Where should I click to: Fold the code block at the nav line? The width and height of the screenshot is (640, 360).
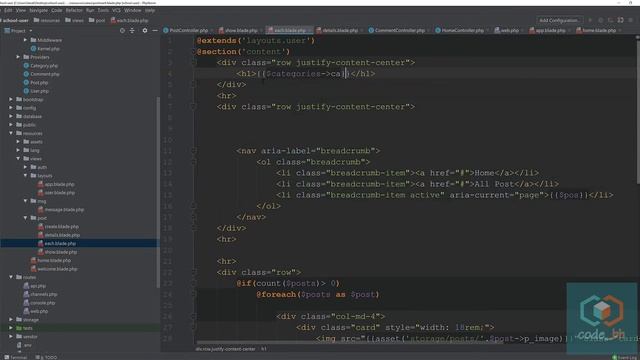[194, 151]
